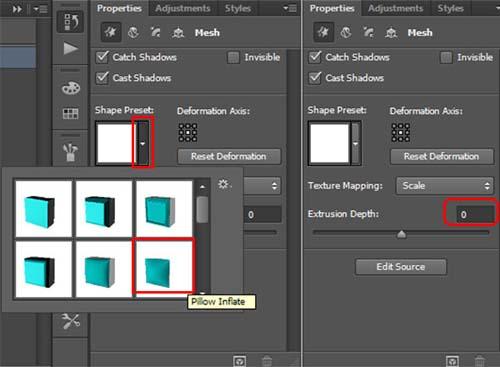Choose the middle preset in the picker's bottom row
Screen dimensions: 500x367
coord(104,269)
